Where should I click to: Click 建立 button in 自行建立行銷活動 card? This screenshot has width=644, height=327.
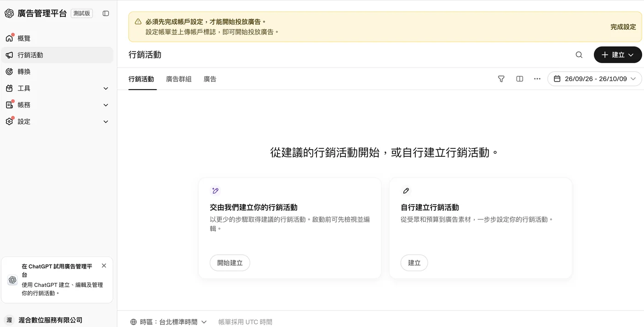point(414,263)
